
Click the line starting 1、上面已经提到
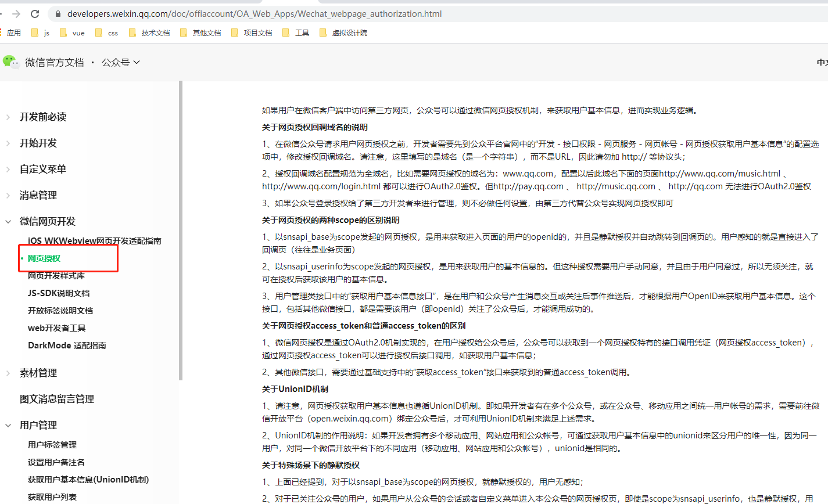tap(422, 482)
